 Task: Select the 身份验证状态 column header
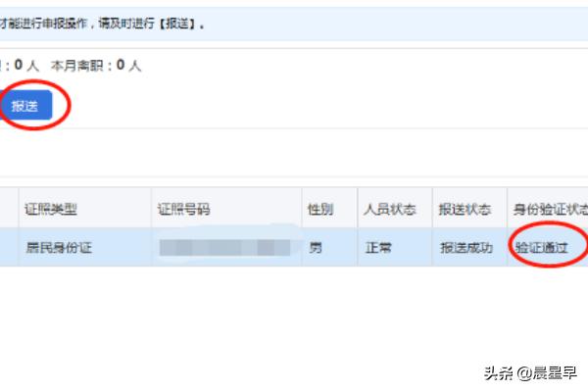click(548, 208)
